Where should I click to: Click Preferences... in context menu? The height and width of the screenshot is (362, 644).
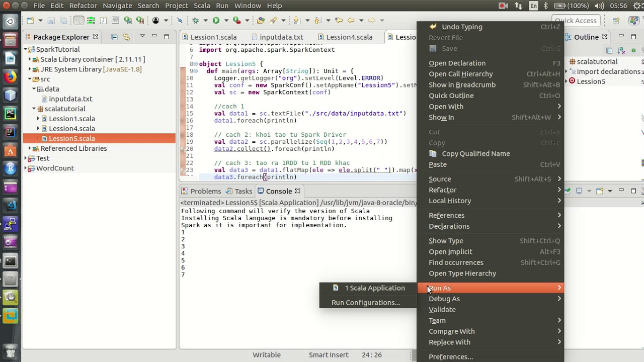click(x=451, y=357)
